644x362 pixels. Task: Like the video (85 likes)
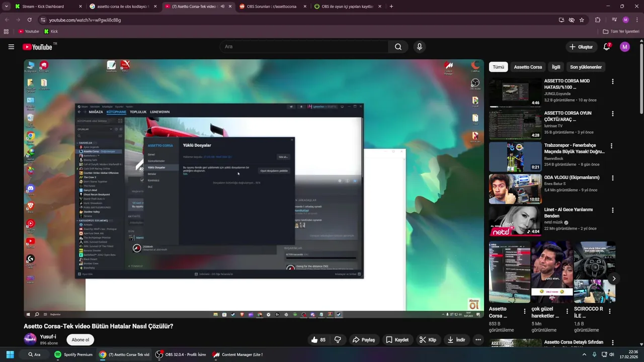pyautogui.click(x=318, y=340)
